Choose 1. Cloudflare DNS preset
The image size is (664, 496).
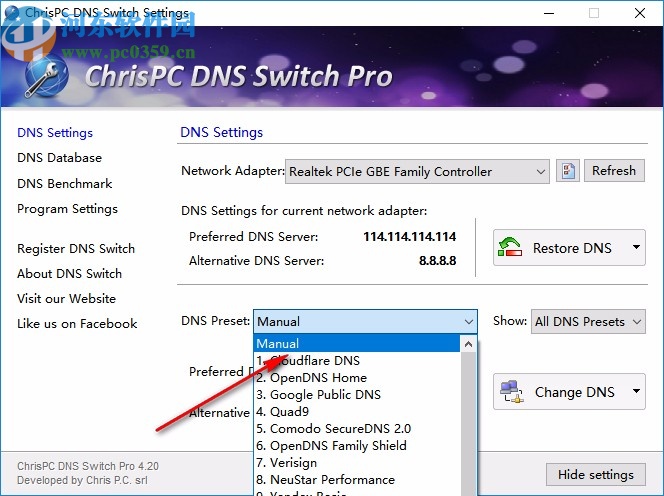point(357,360)
